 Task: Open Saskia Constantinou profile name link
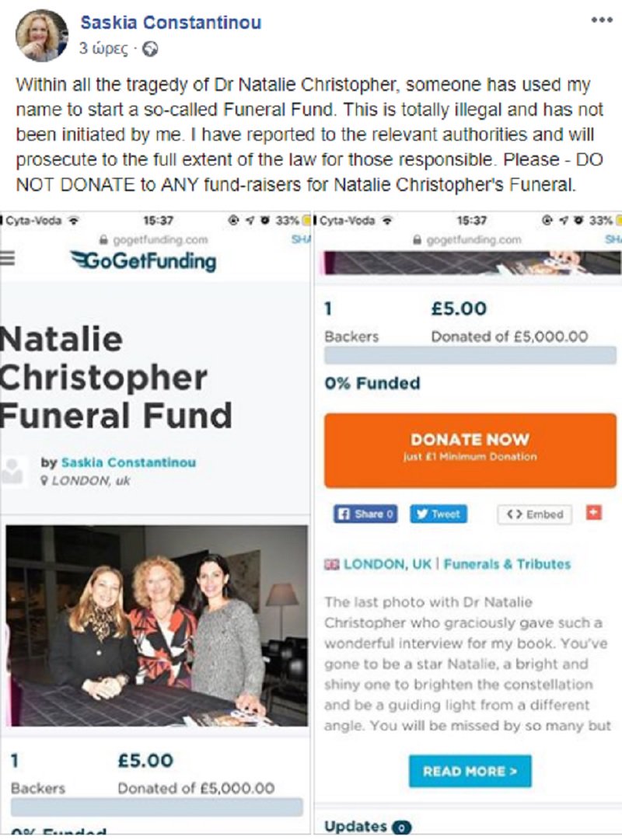tap(170, 23)
